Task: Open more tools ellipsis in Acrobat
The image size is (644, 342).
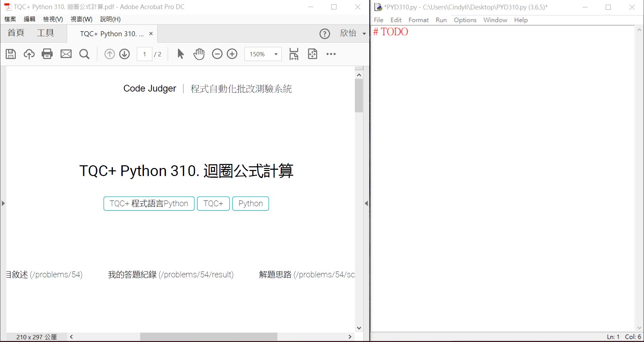Action: click(x=331, y=54)
